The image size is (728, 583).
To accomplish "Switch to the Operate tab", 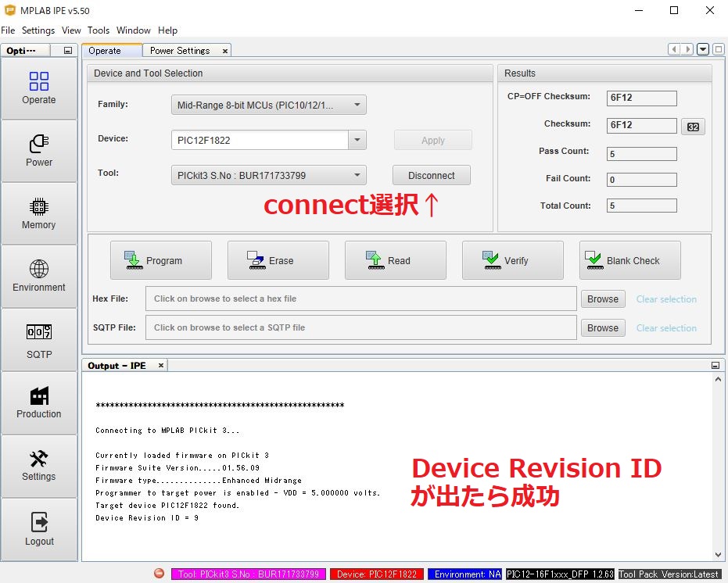I will 112,51.
